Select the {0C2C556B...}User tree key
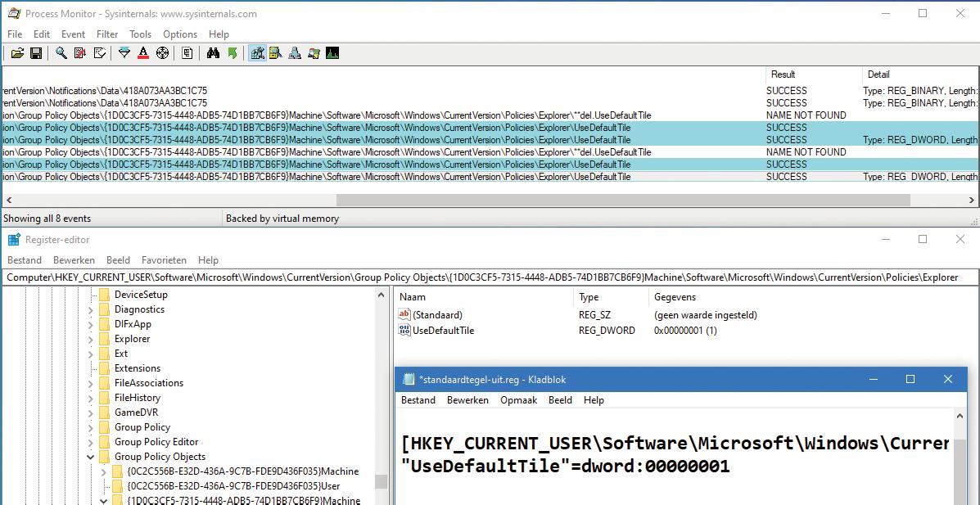Viewport: 980px width, 505px height. coord(233,486)
